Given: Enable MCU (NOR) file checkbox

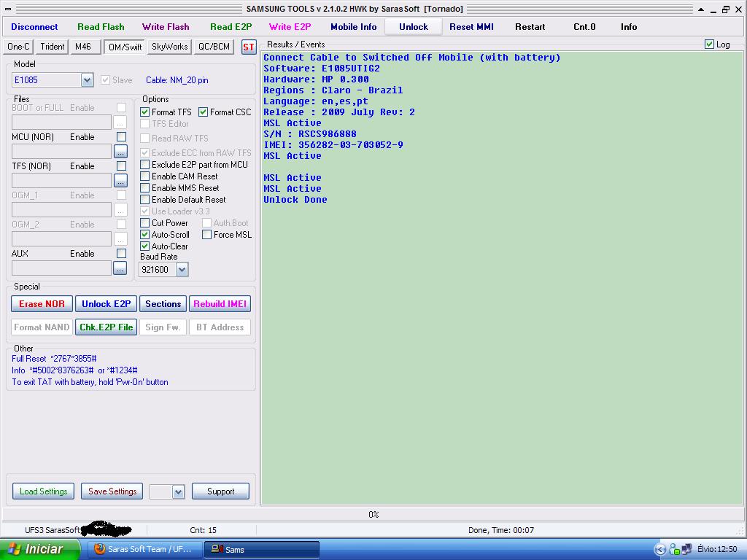Looking at the screenshot, I should click(122, 136).
